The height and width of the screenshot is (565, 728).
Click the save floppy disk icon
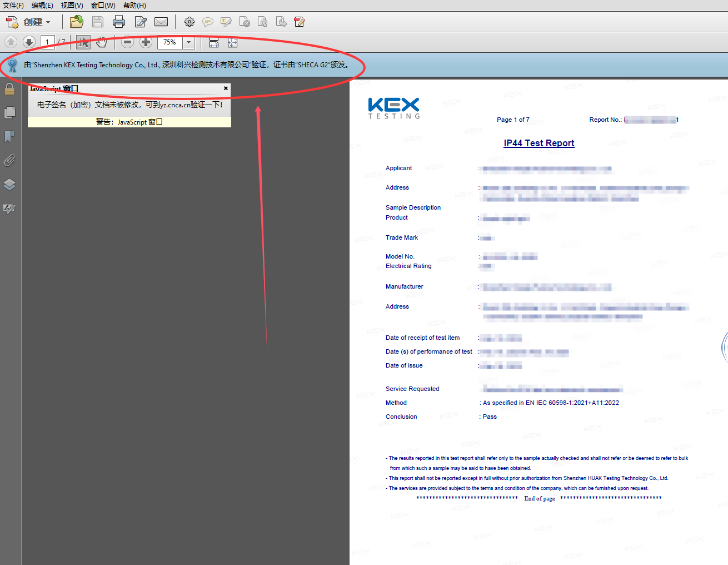coord(98,22)
